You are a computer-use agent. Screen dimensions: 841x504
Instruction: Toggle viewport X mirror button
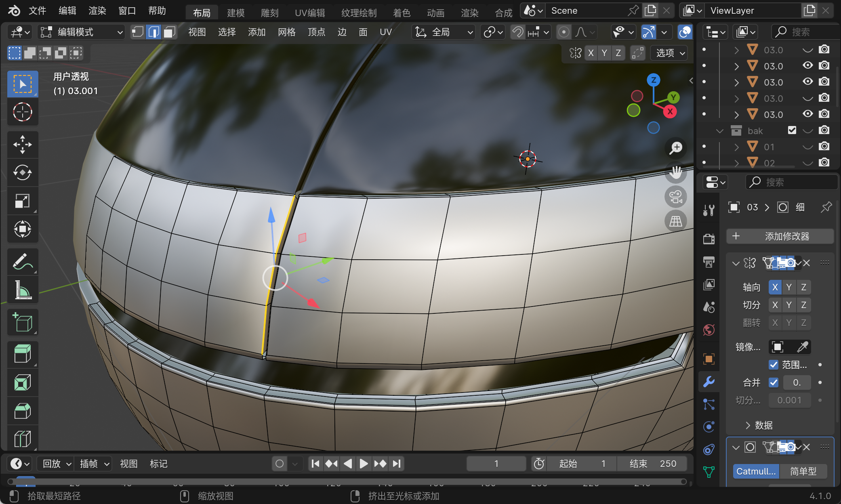click(591, 53)
